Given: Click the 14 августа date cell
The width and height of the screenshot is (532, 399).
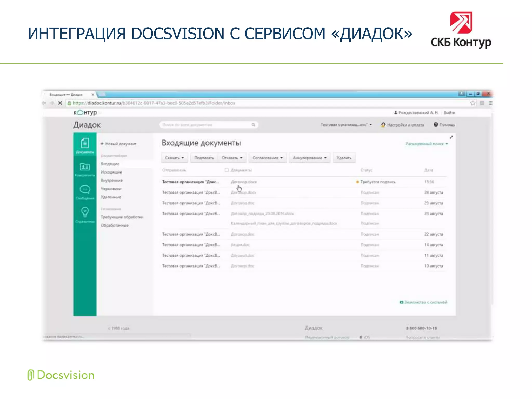Looking at the screenshot, I should tap(434, 245).
